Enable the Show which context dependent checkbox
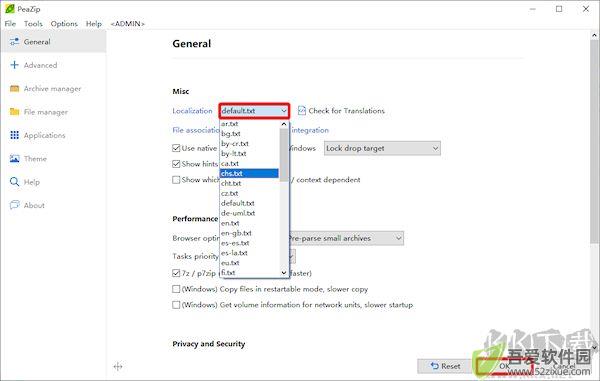Image resolution: width=600 pixels, height=381 pixels. point(176,179)
